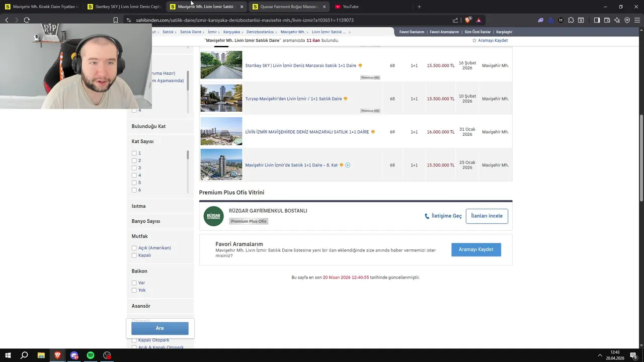Collapse the Kat Sayısı filter section
Screen dimensions: 644x362
point(160,141)
